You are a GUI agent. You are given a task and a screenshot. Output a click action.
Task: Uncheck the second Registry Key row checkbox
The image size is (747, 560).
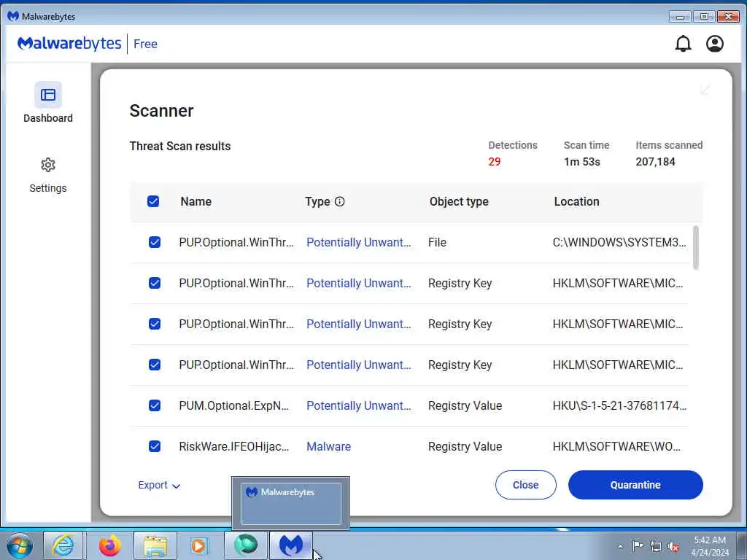point(155,324)
